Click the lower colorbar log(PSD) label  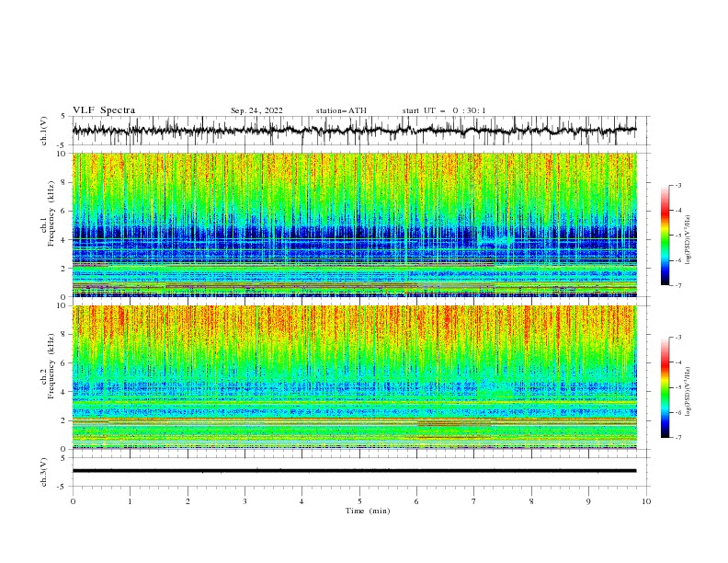click(688, 390)
